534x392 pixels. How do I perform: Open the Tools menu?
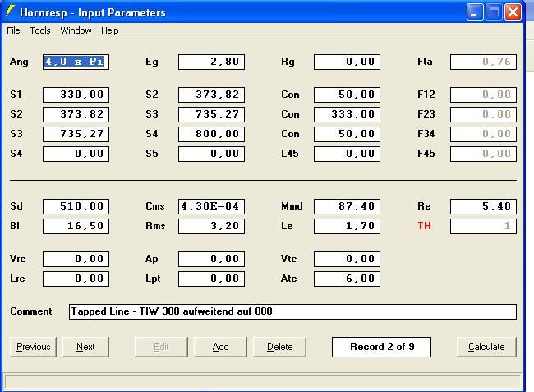pyautogui.click(x=40, y=30)
